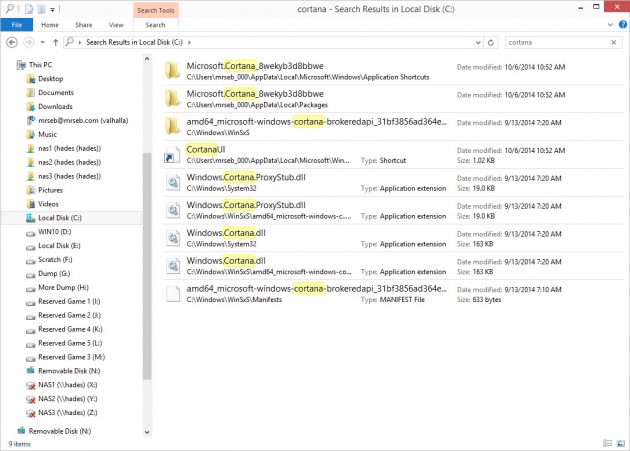
Task: Select the CortanaUI shortcut icon
Action: [x=173, y=155]
